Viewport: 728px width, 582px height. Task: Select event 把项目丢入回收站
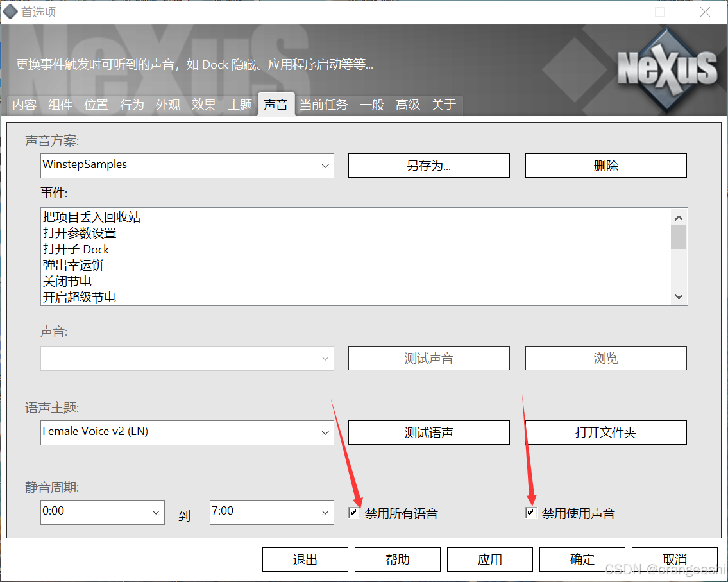92,217
